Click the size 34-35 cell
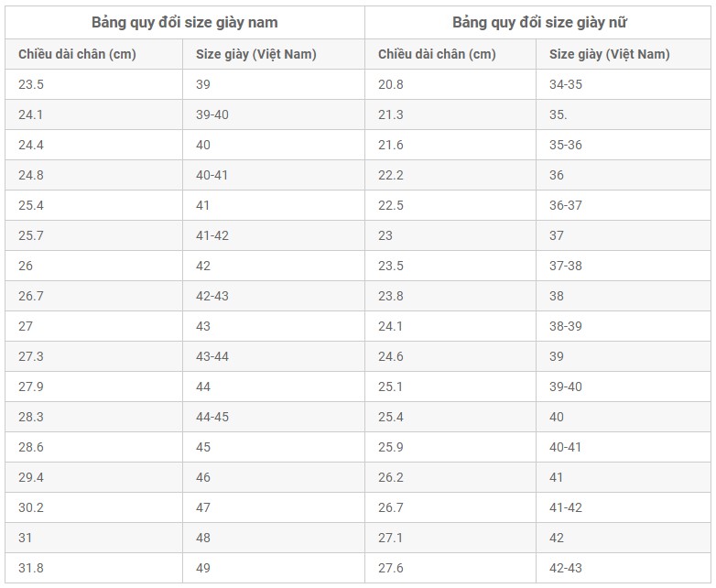 click(566, 84)
